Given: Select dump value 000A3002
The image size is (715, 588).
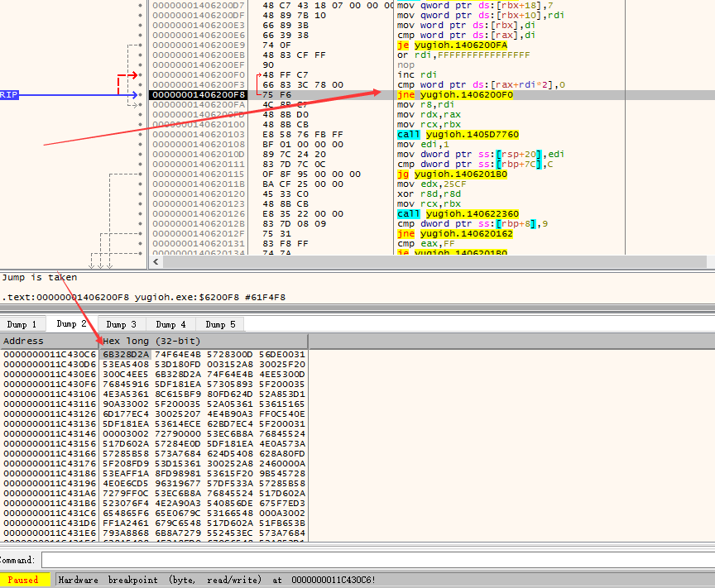Looking at the screenshot, I should pyautogui.click(x=282, y=513).
